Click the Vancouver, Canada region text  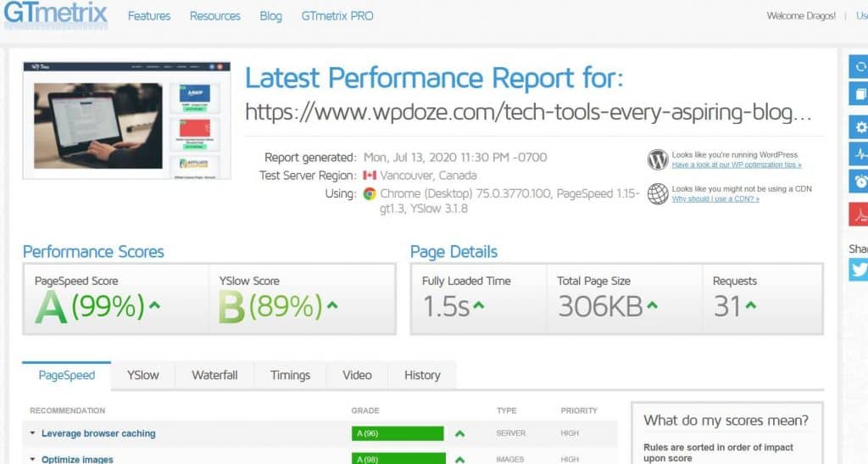pos(428,176)
